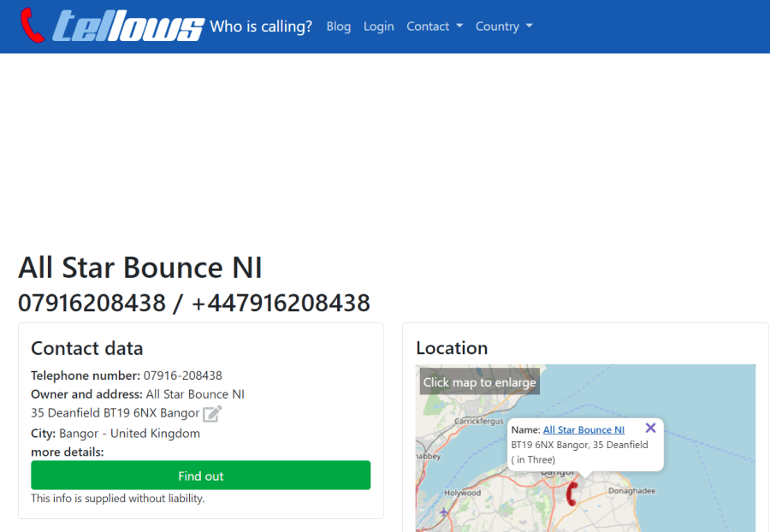Open the Login page

click(378, 27)
